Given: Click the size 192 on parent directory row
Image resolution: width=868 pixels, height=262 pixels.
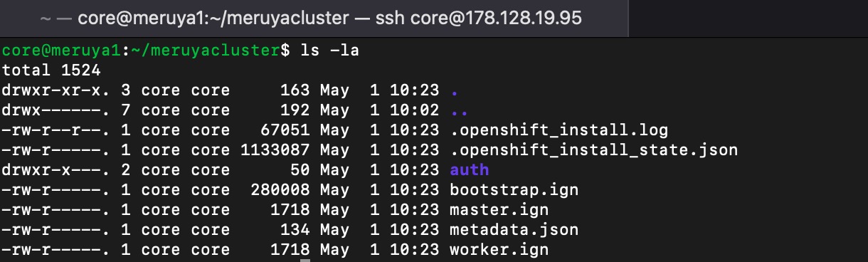Looking at the screenshot, I should click(295, 110).
